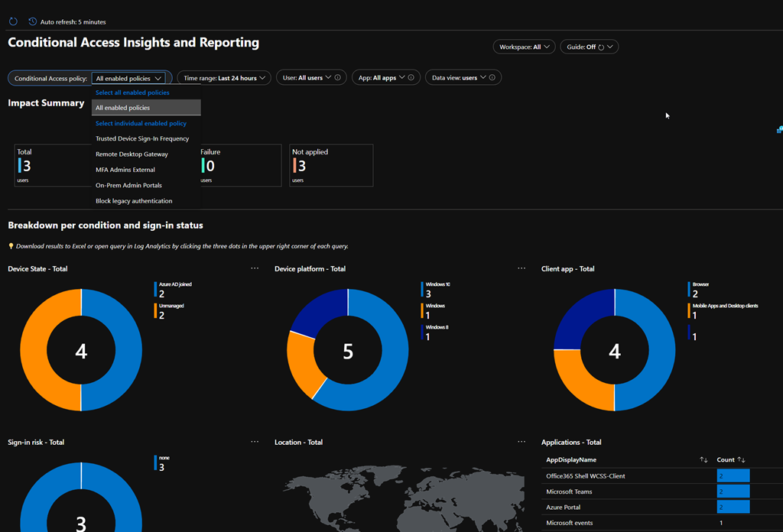
Task: Open the Data view: users dropdown
Action: 463,77
